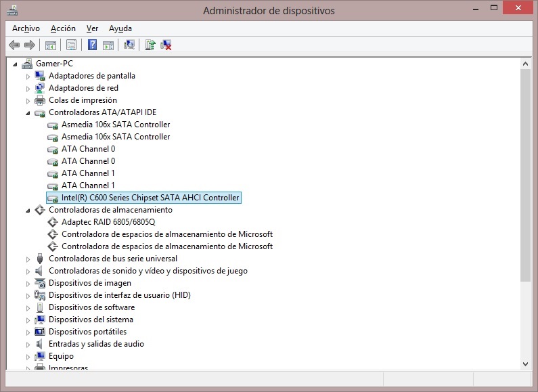
Task: Select the second ATA Channel 1
Action: (88, 186)
